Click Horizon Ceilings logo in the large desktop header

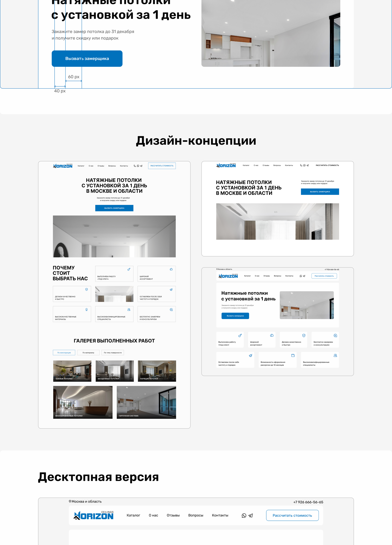click(x=94, y=515)
